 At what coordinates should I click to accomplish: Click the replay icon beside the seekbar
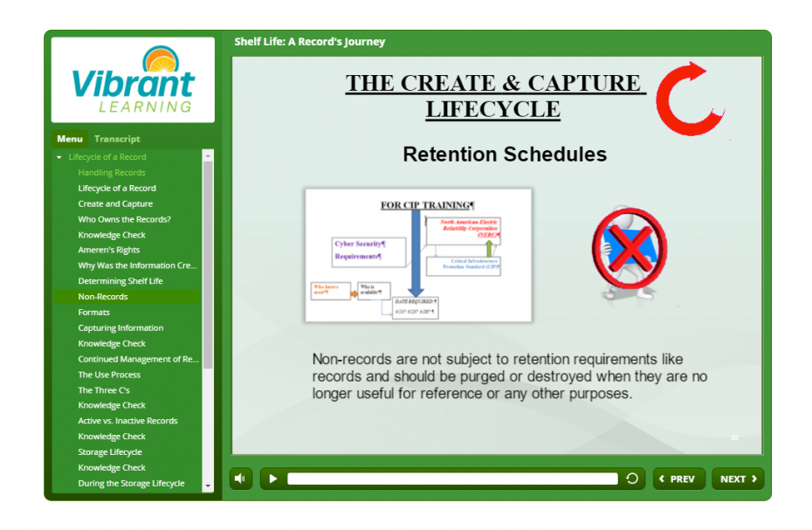pyautogui.click(x=631, y=478)
